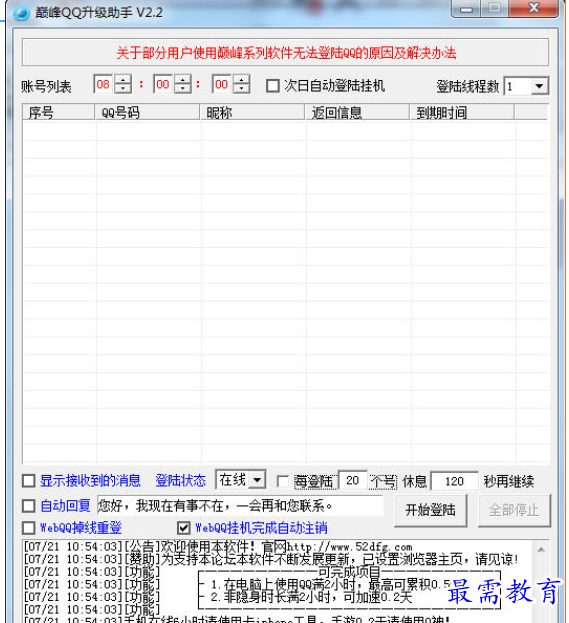Increase the minute value with the up arrow
The image size is (569, 623).
(183, 79)
